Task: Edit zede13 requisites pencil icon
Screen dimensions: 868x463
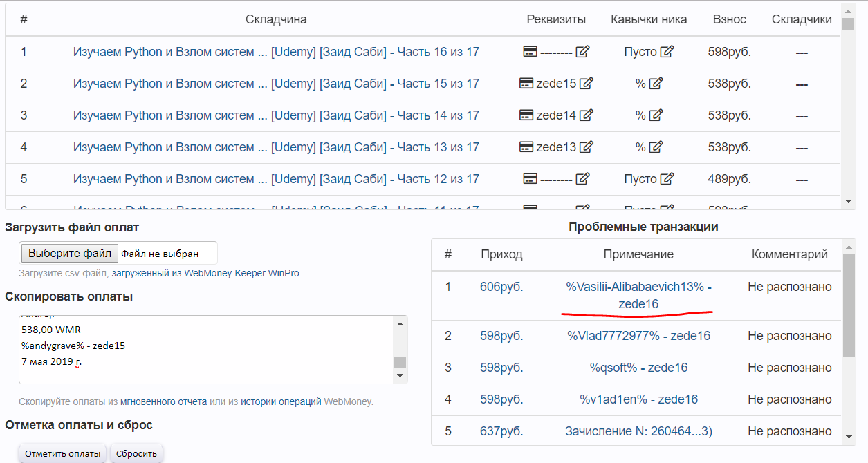Action: [x=586, y=147]
